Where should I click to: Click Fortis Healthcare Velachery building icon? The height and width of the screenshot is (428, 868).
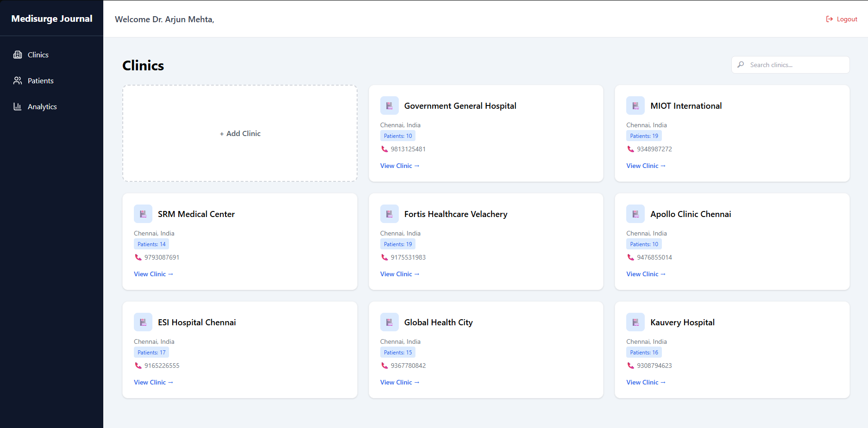pyautogui.click(x=390, y=214)
